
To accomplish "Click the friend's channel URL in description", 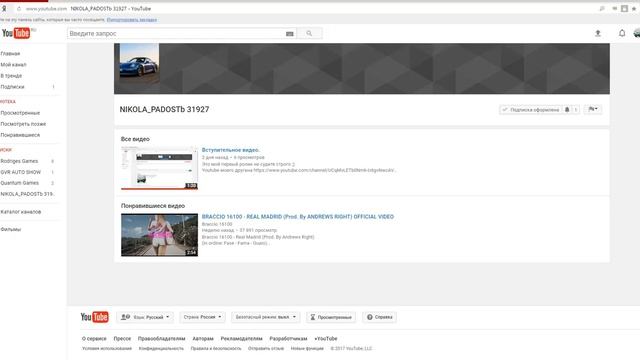I will [324, 170].
